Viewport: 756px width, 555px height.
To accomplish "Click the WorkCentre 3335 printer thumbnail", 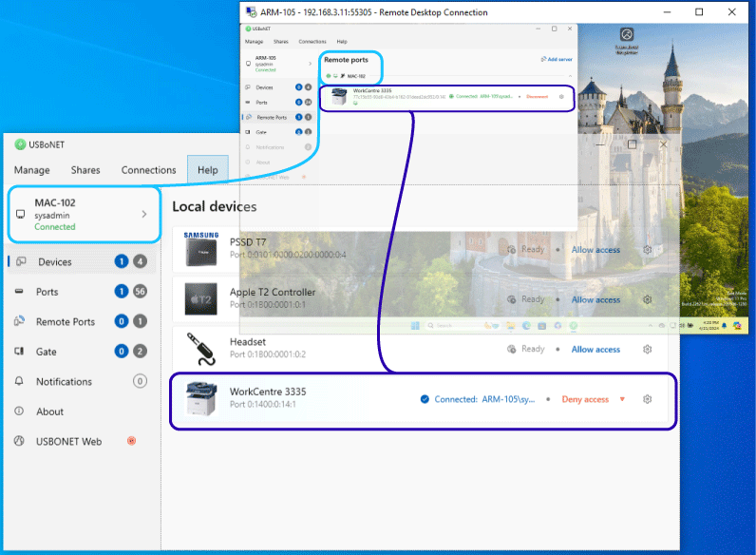I will [201, 398].
